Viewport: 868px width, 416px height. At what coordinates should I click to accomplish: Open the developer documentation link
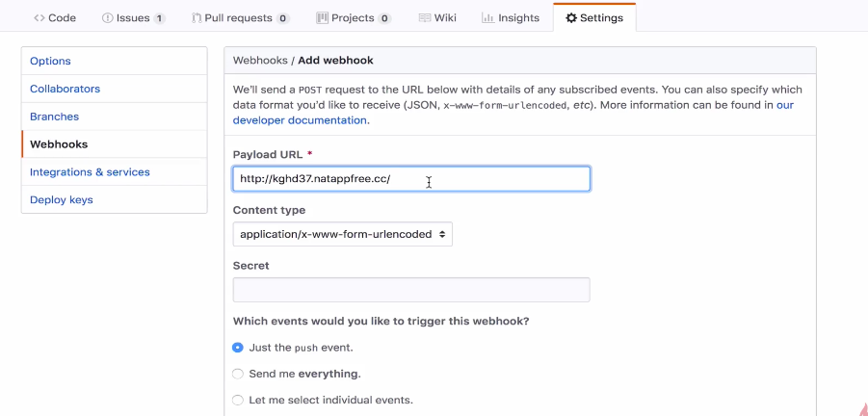pyautogui.click(x=300, y=120)
